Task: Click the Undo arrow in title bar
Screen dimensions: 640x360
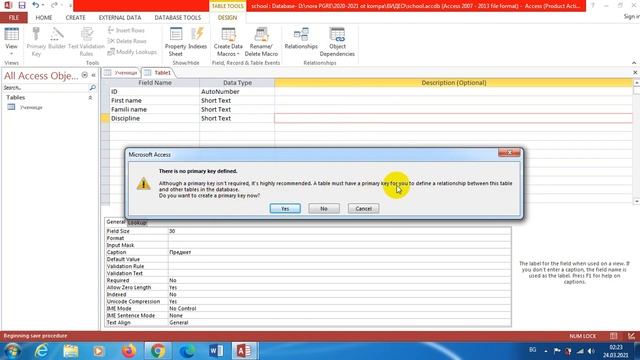Action: (x=36, y=5)
